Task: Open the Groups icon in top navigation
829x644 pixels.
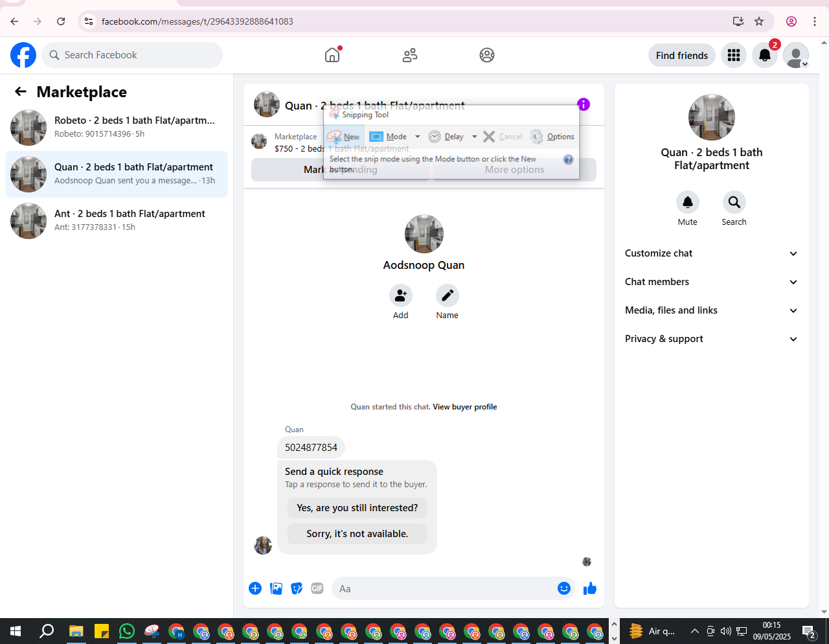Action: coord(487,55)
